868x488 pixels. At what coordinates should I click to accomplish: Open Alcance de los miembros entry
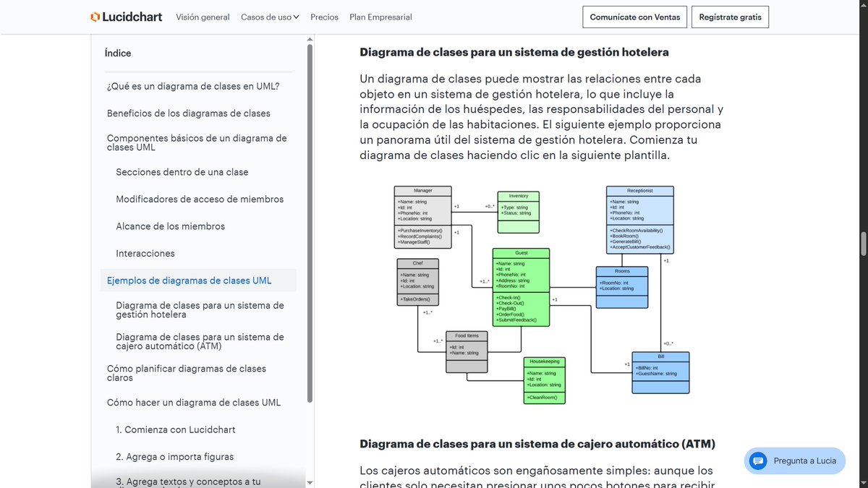(x=171, y=226)
